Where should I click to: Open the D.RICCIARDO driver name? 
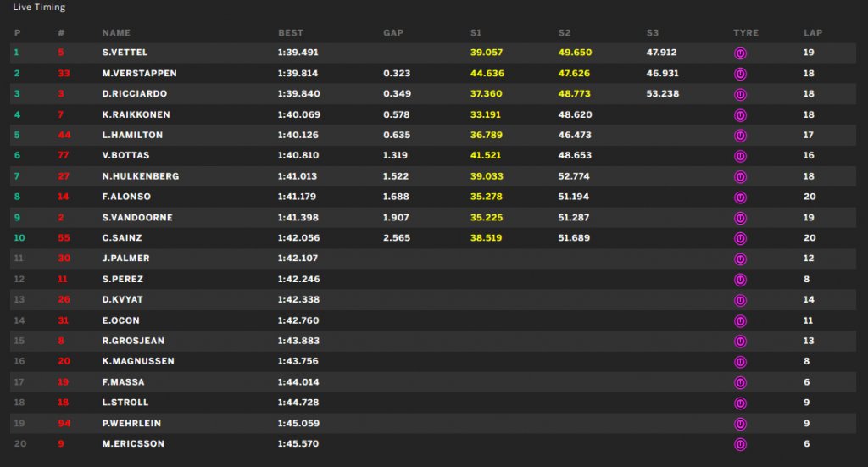(x=135, y=93)
